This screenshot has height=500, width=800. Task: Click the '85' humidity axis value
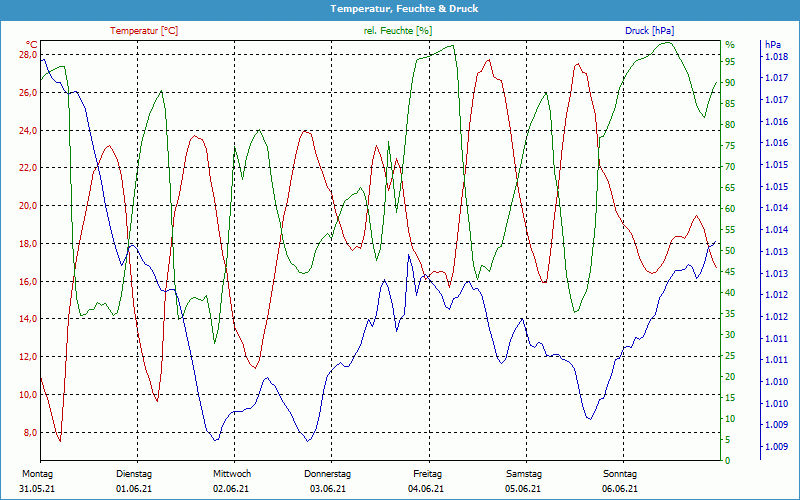730,104
